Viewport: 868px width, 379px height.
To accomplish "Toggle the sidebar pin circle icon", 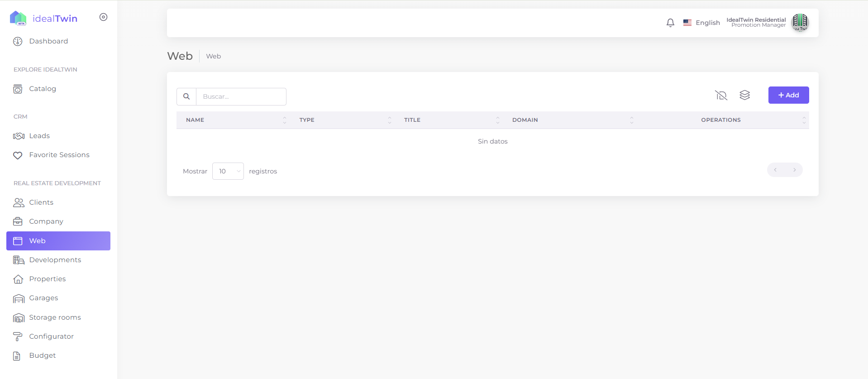I will point(103,17).
